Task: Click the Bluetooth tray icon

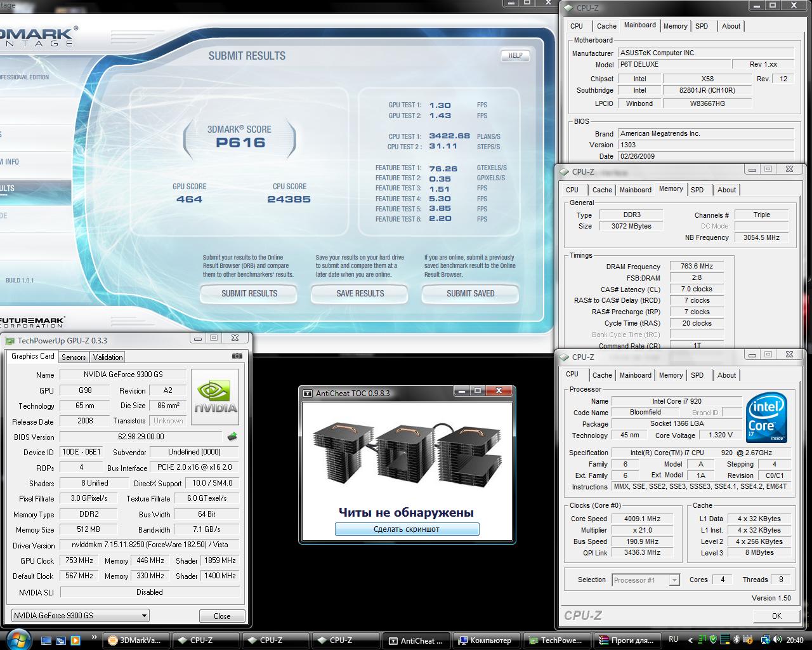Action: point(736,640)
